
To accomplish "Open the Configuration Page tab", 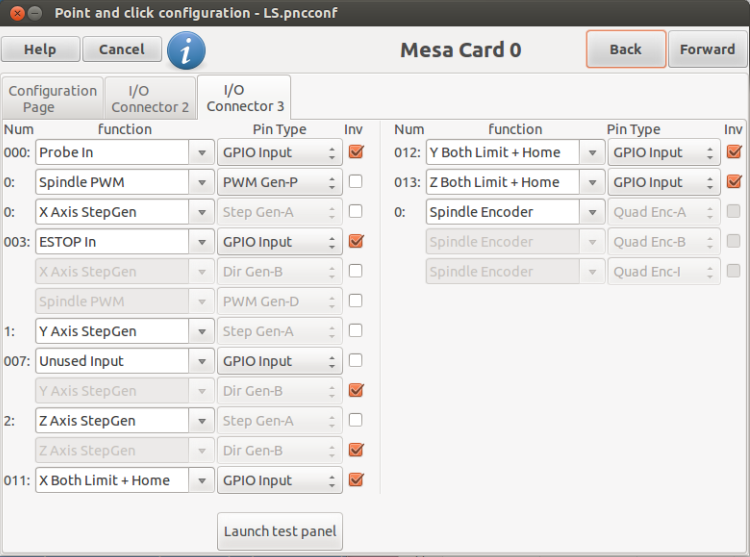I will [52, 98].
